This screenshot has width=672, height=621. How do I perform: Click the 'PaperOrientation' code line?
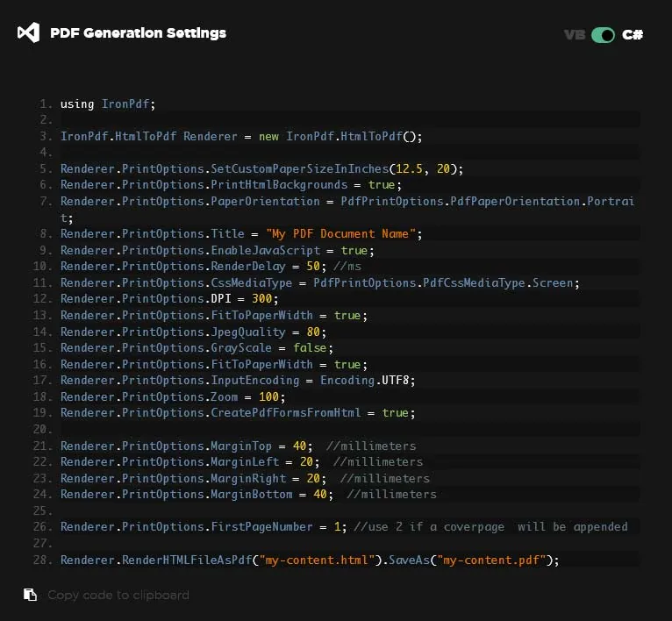coord(347,210)
